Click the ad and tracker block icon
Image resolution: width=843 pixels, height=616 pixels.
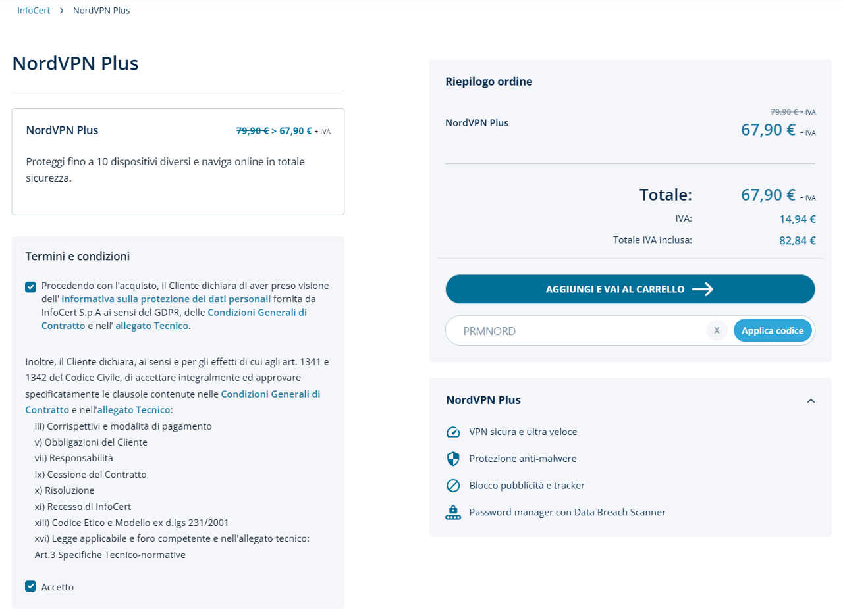click(452, 486)
